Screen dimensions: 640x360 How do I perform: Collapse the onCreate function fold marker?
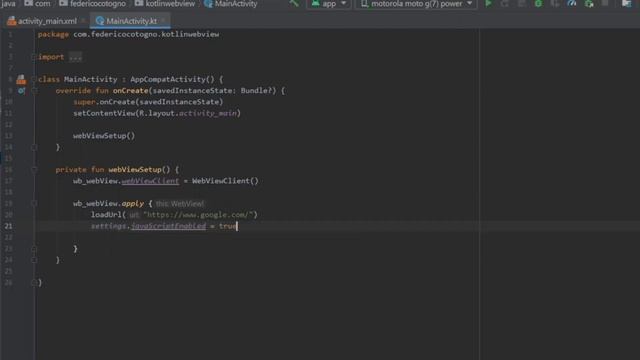click(34, 91)
